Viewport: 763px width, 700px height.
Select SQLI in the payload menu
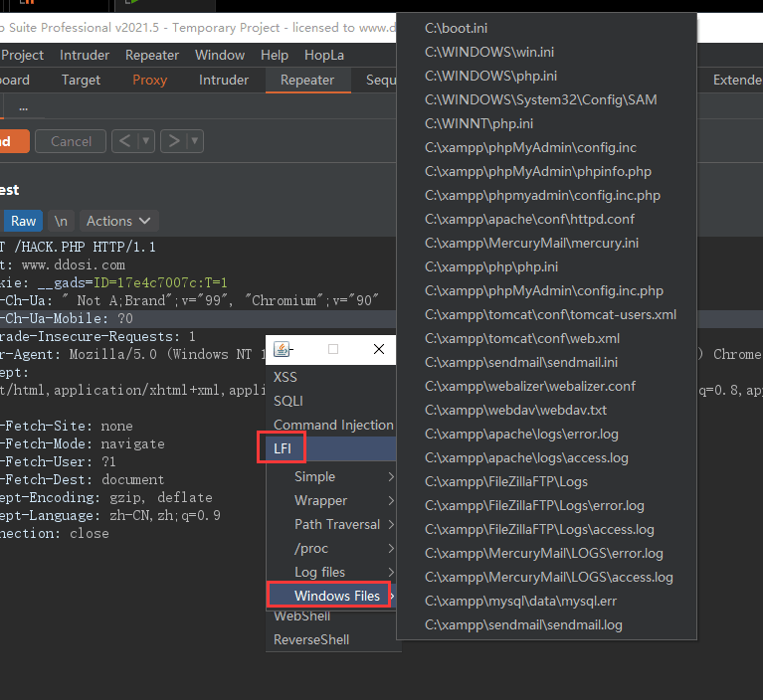click(x=331, y=401)
